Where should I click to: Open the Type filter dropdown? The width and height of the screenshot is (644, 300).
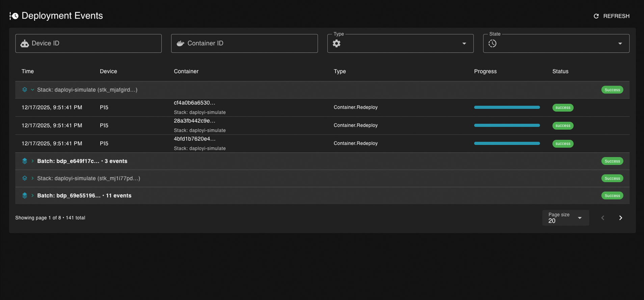(400, 43)
